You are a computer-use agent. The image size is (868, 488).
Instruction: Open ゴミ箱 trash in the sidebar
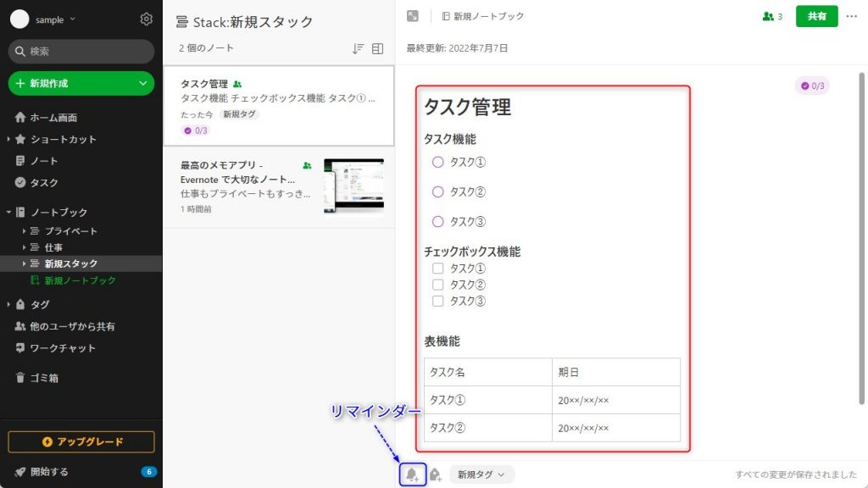click(44, 378)
